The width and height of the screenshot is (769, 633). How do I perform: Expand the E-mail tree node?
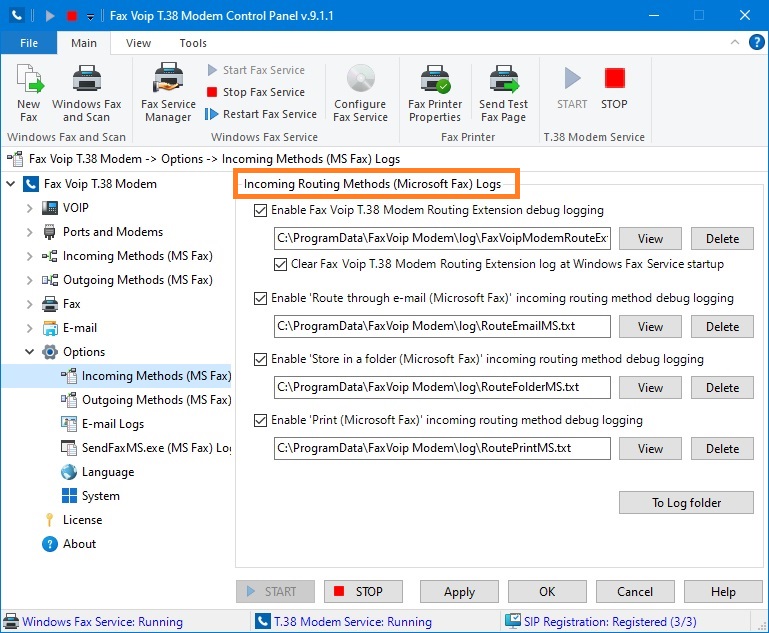29,328
